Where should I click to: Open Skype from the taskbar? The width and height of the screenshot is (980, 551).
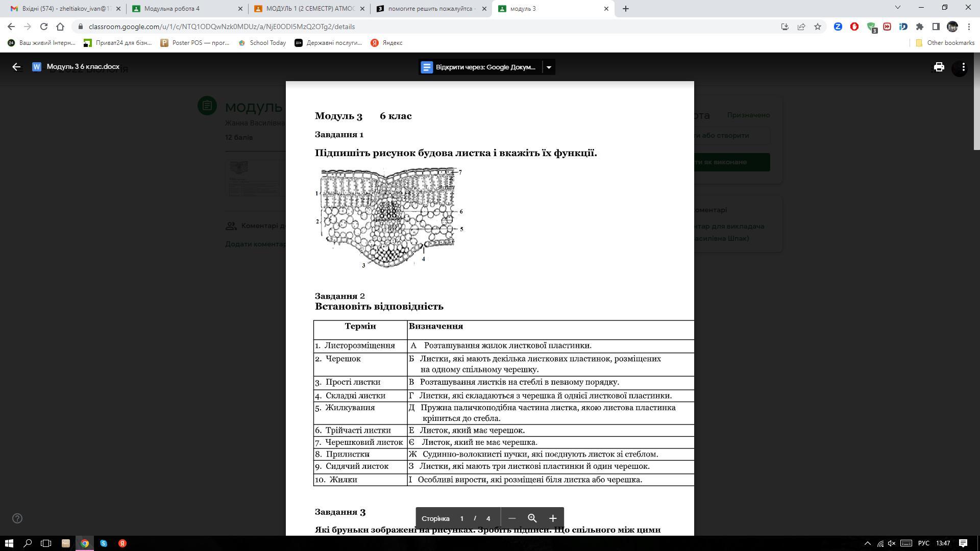tap(104, 543)
